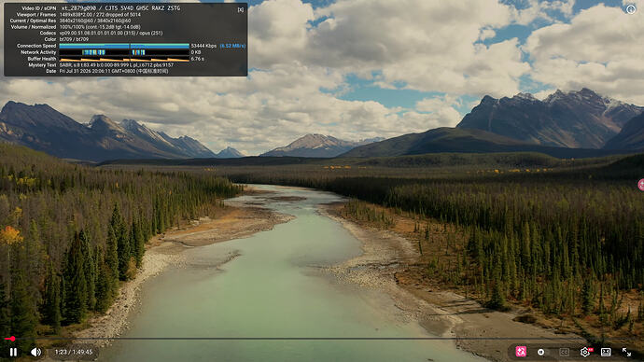This screenshot has width=644, height=362.
Task: Click the Volume / Normalized value
Action: coord(100,27)
